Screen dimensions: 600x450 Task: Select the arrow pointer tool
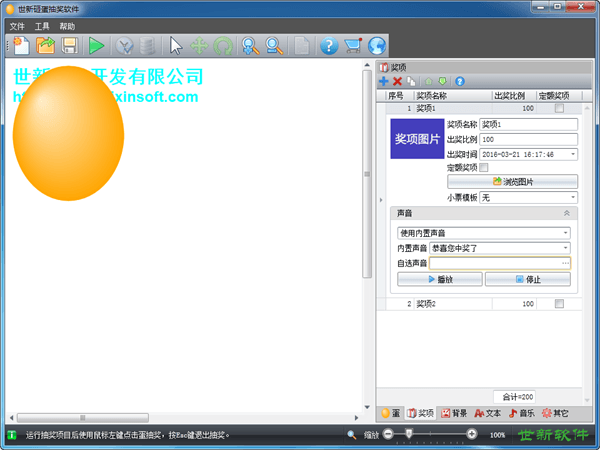(x=176, y=45)
